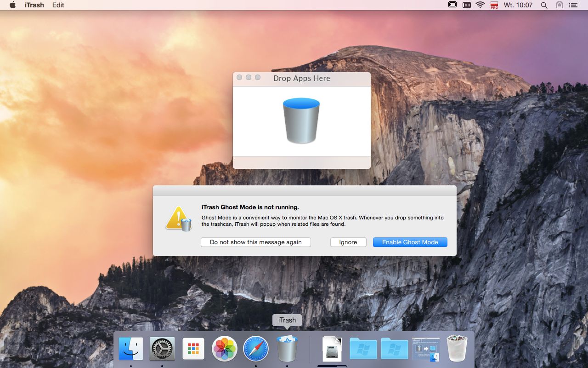Click the clock showing Wt. 10:07

point(518,5)
